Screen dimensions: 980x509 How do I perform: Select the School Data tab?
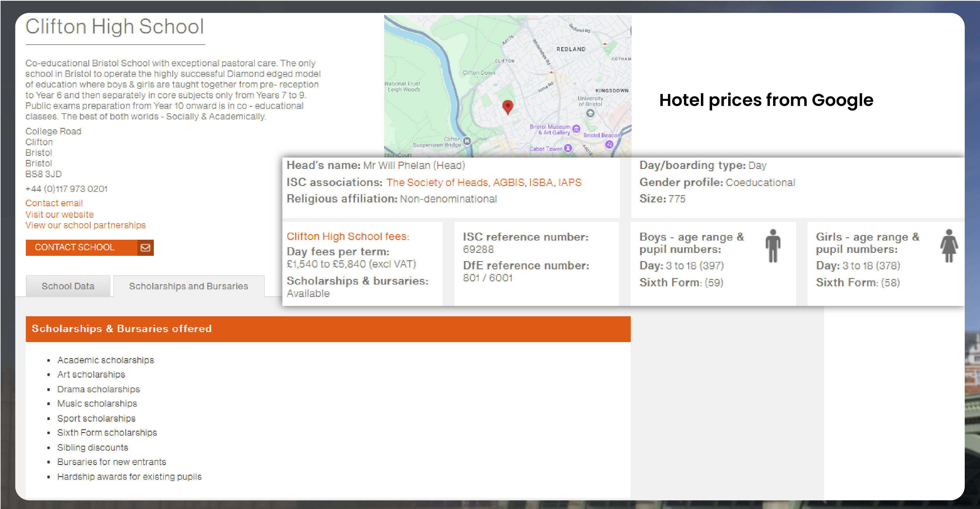tap(68, 285)
